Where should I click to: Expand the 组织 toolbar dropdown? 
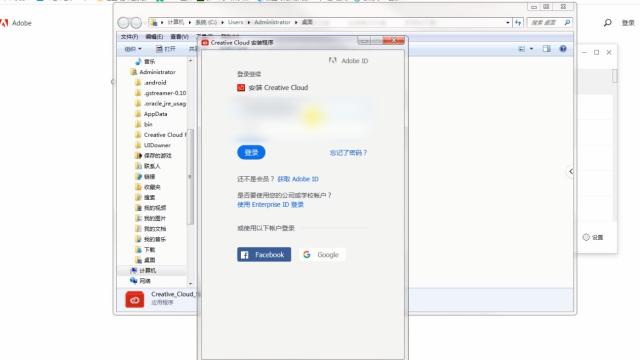(133, 49)
